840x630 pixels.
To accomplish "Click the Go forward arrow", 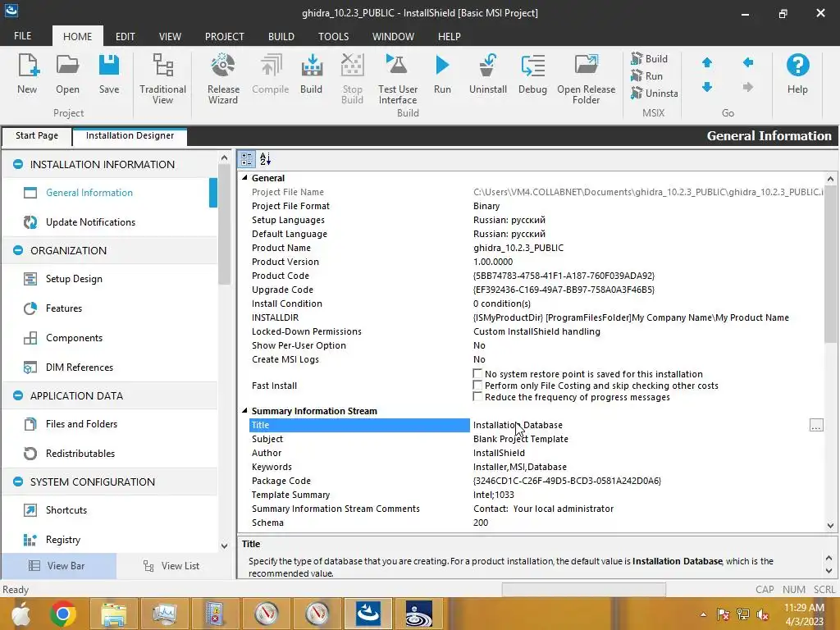I will coord(748,87).
